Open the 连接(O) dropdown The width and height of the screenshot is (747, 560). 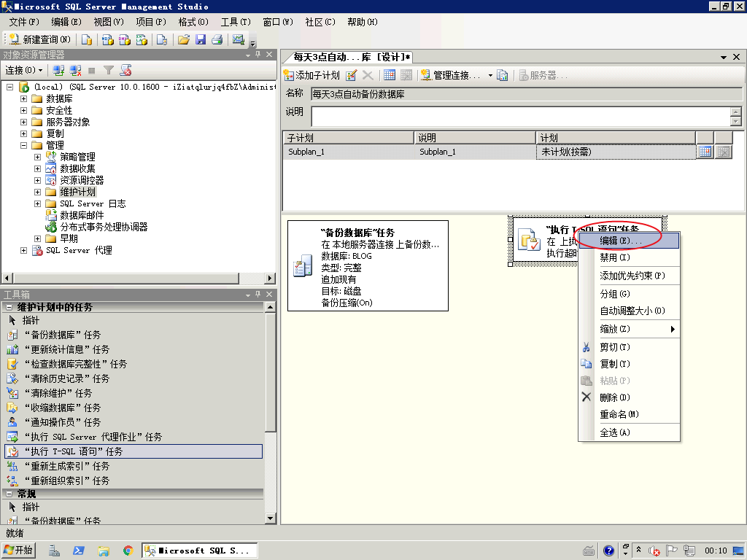click(24, 71)
